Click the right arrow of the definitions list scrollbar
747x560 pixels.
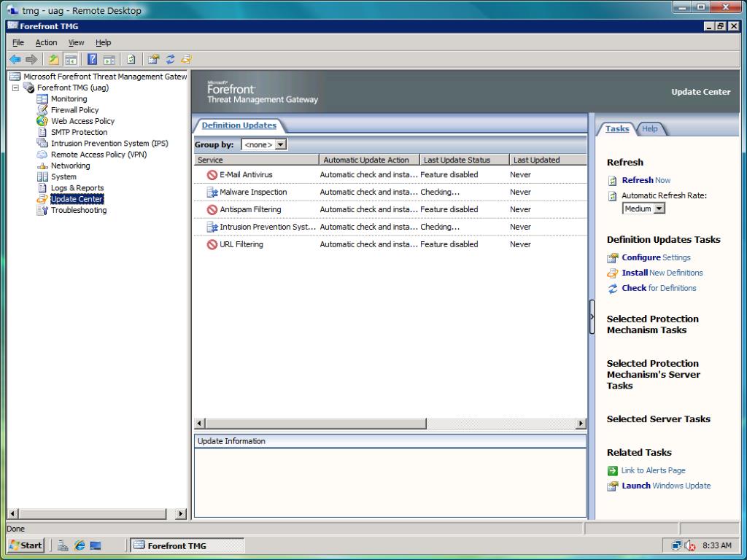[x=581, y=424]
